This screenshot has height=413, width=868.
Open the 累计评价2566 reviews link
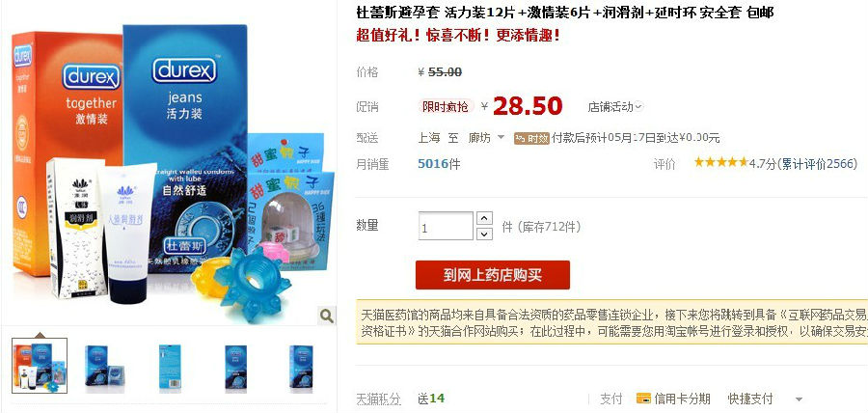818,163
